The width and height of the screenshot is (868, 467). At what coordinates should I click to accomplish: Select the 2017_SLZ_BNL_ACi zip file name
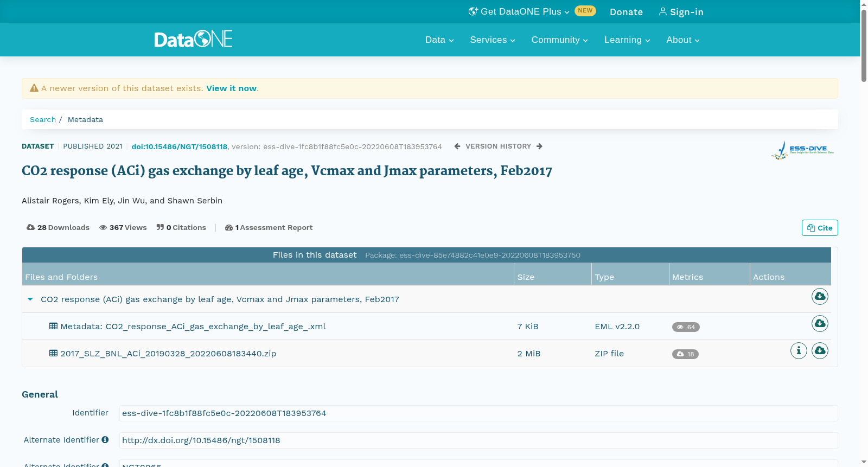click(168, 354)
